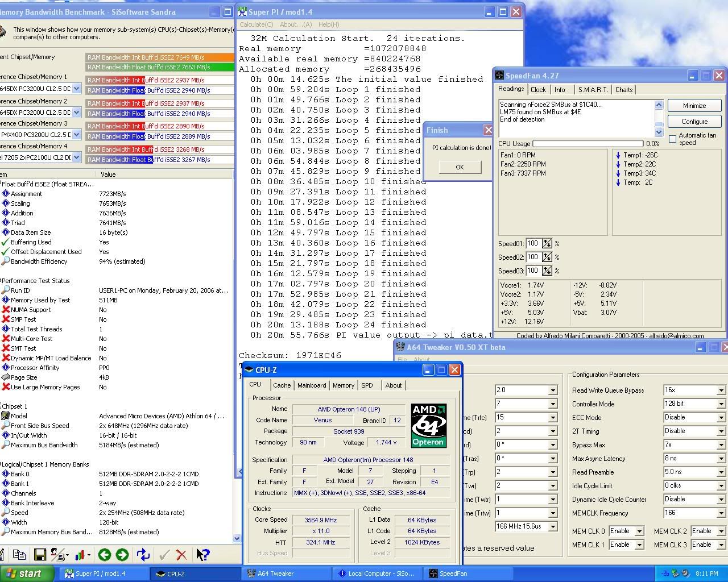Click the orange RAM Bandwidth Int 7649 MB/s bar
This screenshot has width=728, height=582.
click(160, 57)
